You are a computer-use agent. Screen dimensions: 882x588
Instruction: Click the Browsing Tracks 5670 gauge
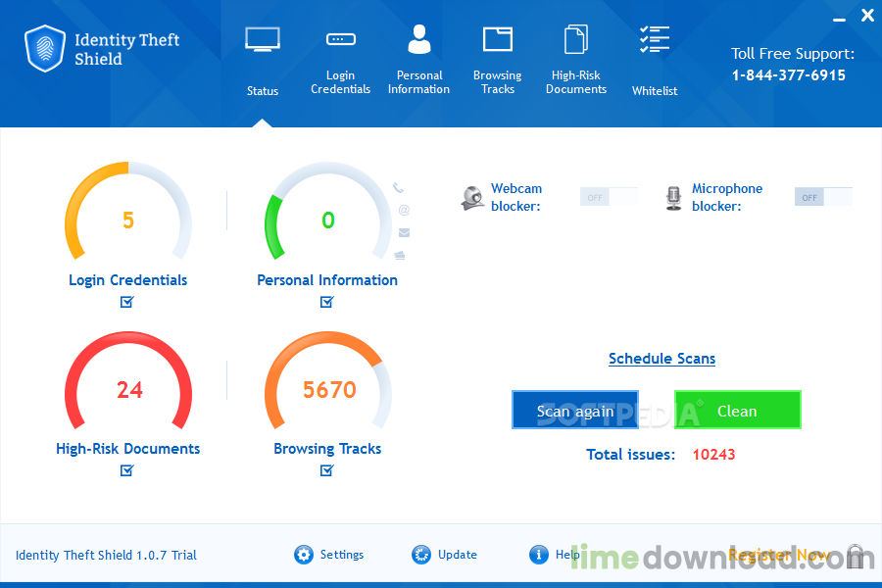(328, 388)
